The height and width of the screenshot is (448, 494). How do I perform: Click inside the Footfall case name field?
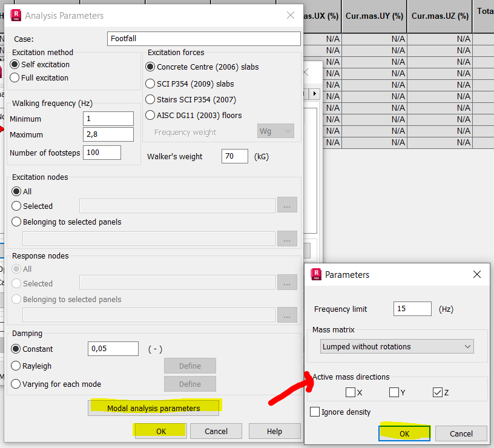click(x=203, y=38)
